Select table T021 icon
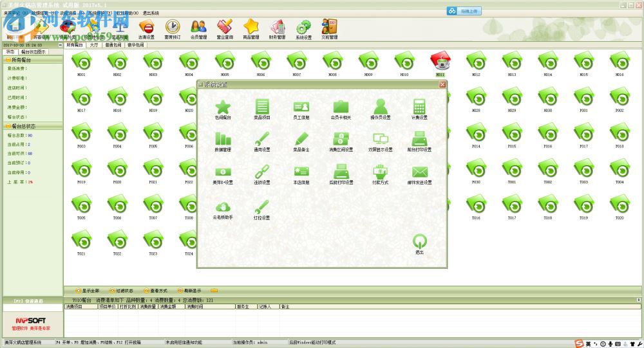Viewport: 644px width, 348px height. coord(81,241)
